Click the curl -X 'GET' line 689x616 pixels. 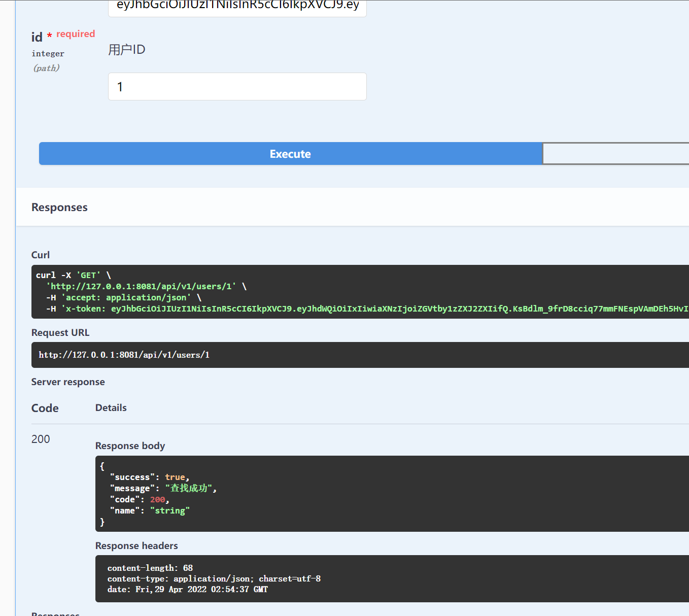(74, 275)
